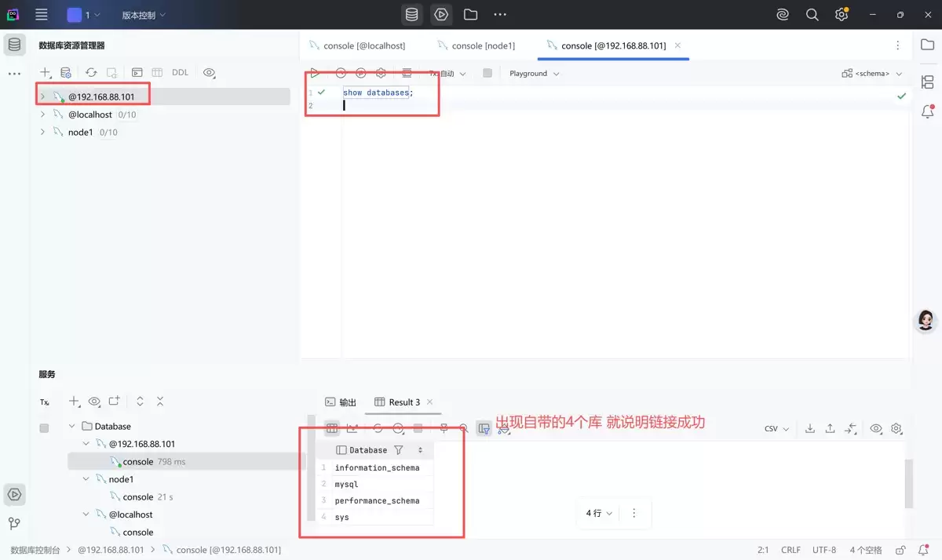942x560 pixels.
Task: Switch to the console [node1] tab
Action: [476, 45]
